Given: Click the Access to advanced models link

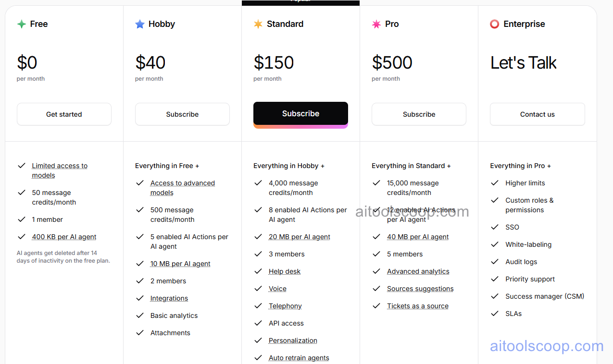Looking at the screenshot, I should click(183, 182).
